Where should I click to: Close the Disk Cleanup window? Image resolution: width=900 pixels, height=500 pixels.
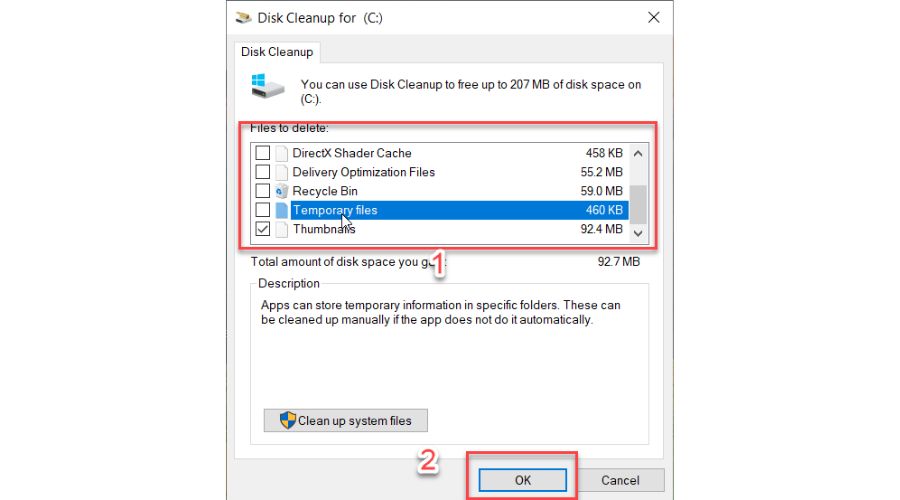coord(653,17)
